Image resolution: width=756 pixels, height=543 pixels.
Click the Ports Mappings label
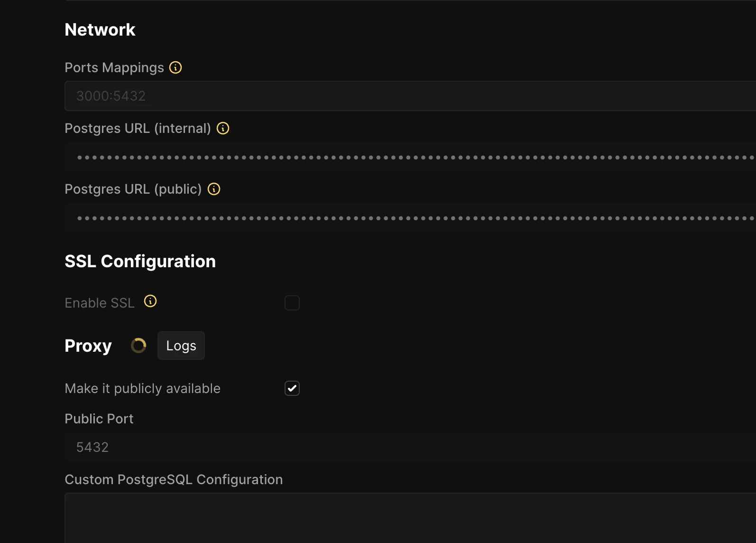point(114,67)
